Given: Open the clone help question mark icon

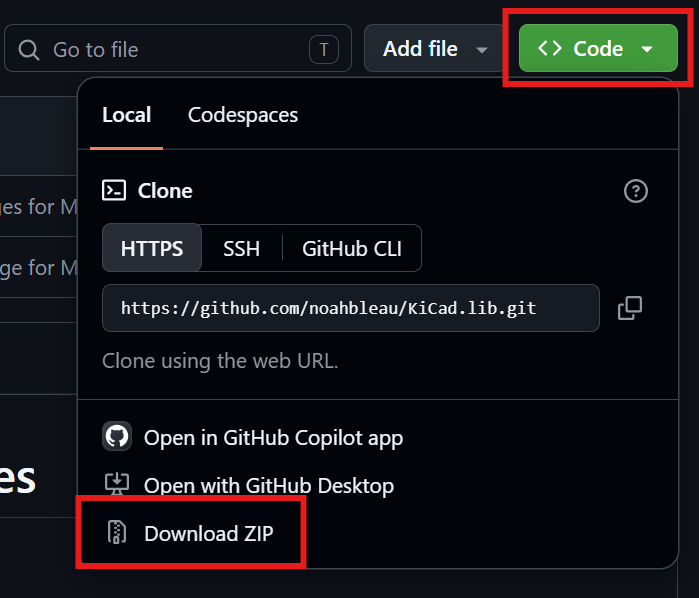Looking at the screenshot, I should pos(636,191).
